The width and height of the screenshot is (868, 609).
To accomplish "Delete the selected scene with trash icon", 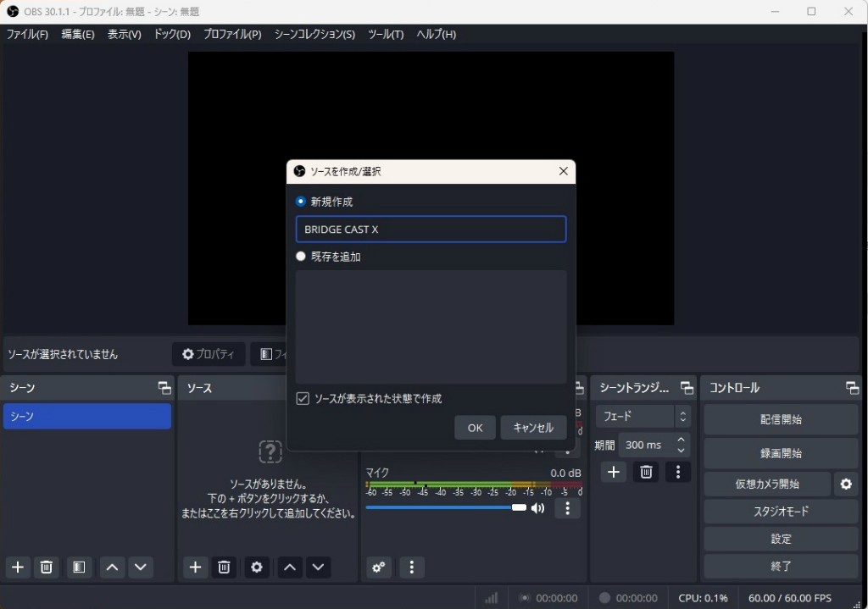I will (47, 567).
